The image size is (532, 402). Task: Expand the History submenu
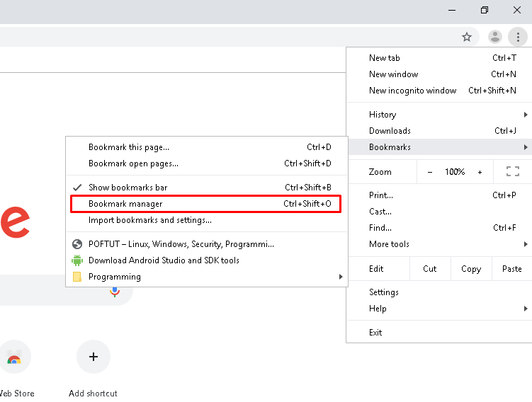point(441,115)
